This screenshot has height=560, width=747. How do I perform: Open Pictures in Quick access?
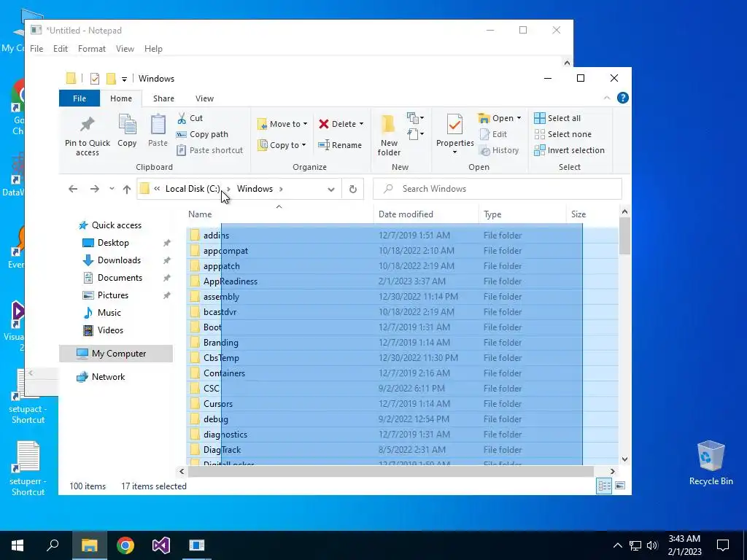point(113,295)
